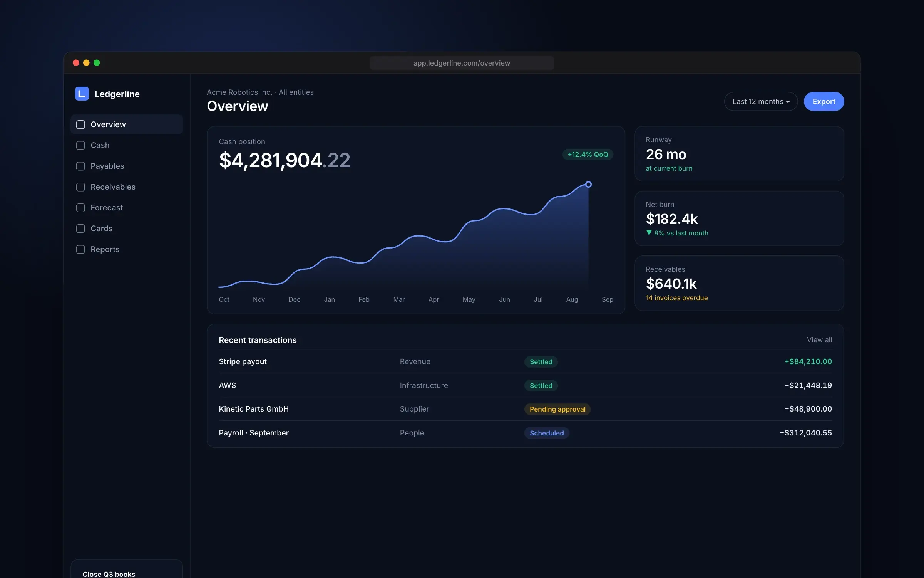Open Reports label in sidebar
This screenshot has width=924, height=578.
105,249
